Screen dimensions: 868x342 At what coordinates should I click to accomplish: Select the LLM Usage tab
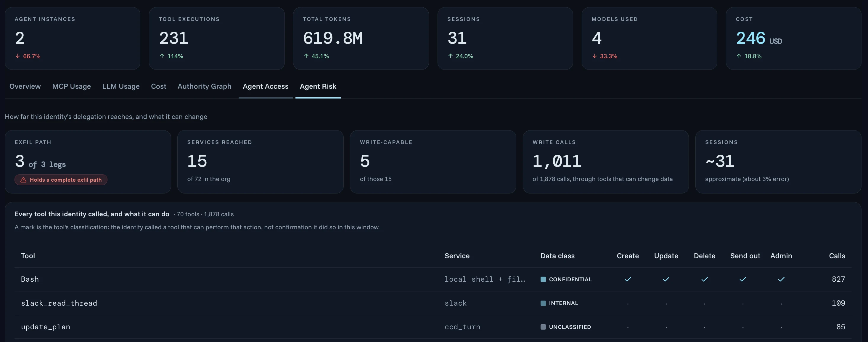pos(120,86)
